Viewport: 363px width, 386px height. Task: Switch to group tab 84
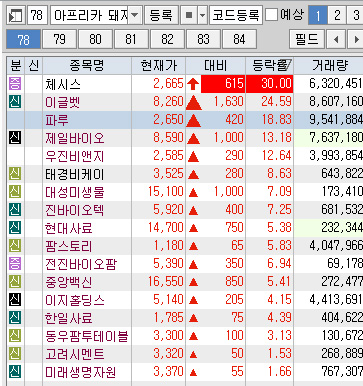pos(239,39)
